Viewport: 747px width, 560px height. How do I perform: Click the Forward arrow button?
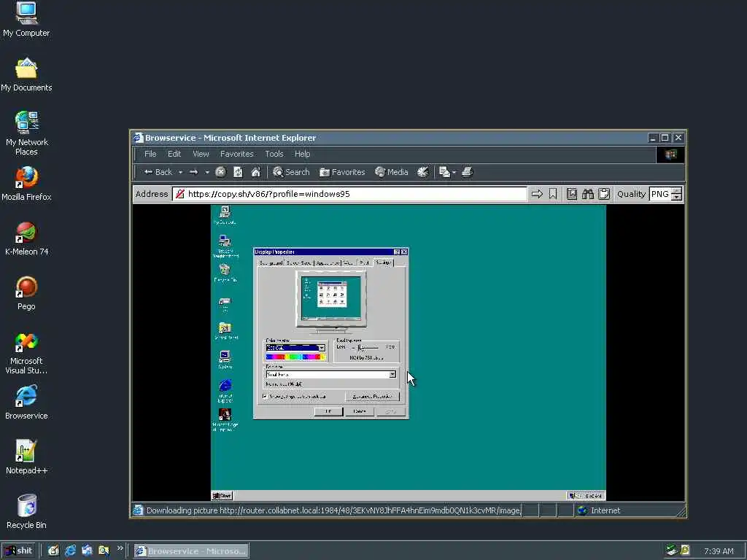pos(193,172)
